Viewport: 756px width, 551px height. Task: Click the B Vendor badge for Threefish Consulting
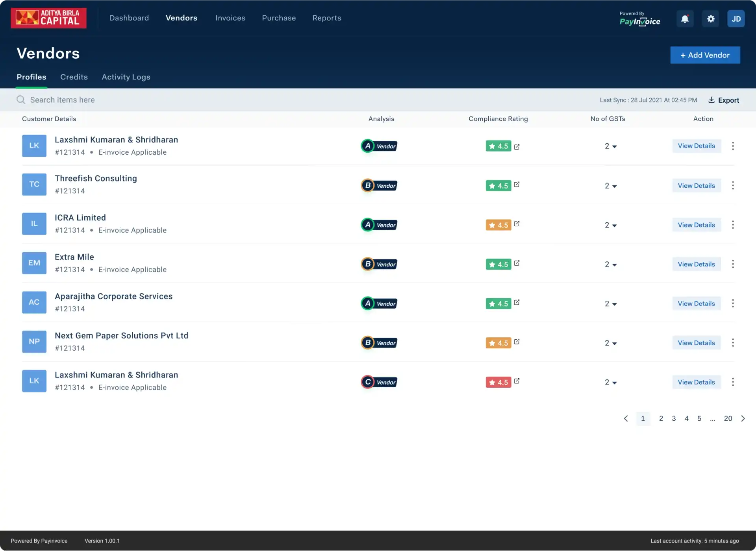pos(379,185)
